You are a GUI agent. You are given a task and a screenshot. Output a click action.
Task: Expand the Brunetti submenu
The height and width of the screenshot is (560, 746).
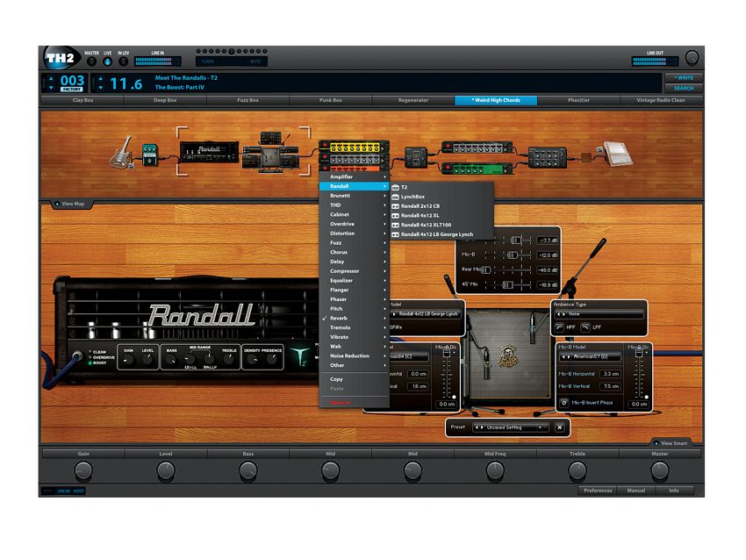pyautogui.click(x=355, y=196)
